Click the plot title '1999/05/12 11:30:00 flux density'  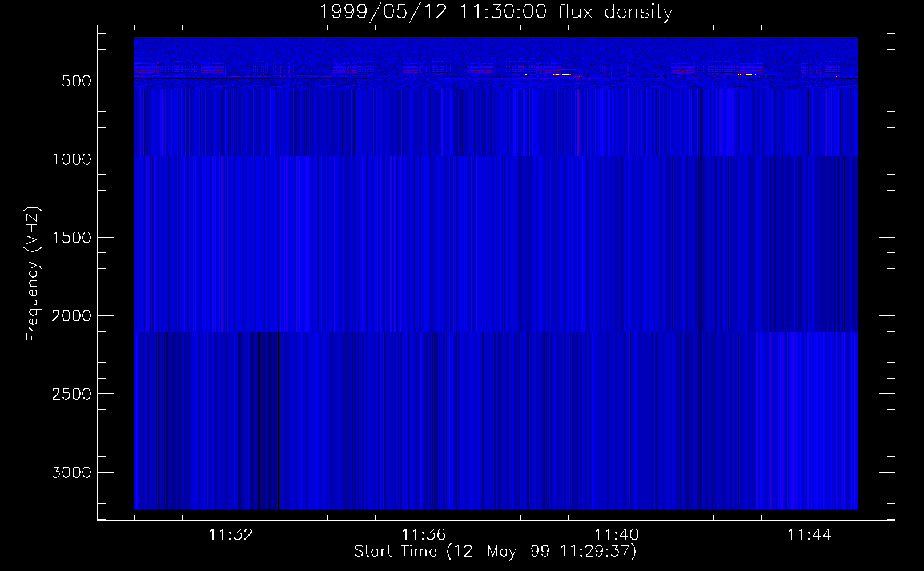pyautogui.click(x=496, y=11)
